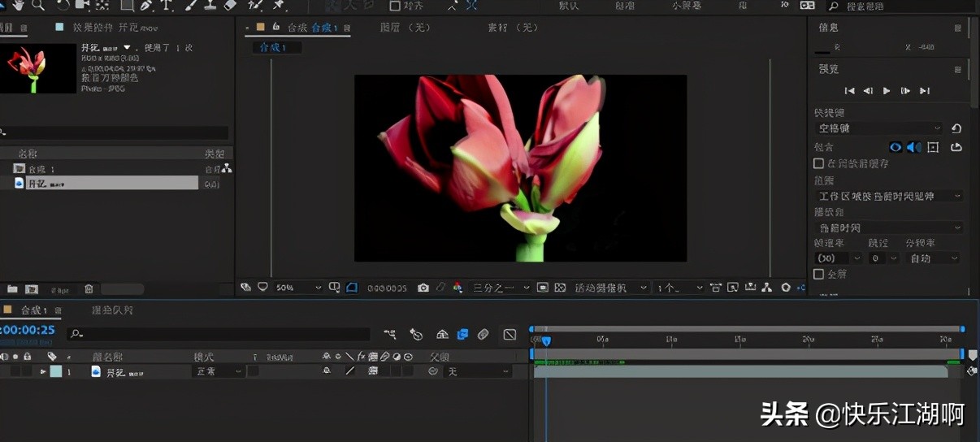
Task: Click the new folder icon in Project panel
Action: 12,288
